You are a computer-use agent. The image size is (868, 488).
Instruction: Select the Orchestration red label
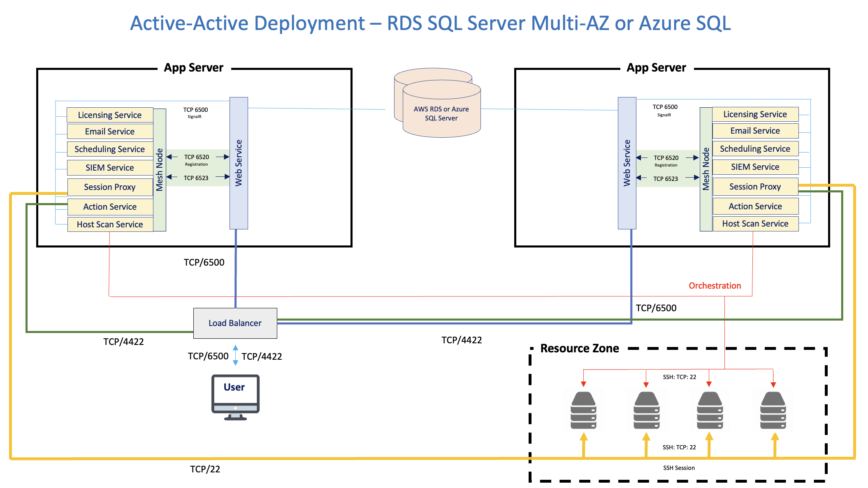[714, 285]
